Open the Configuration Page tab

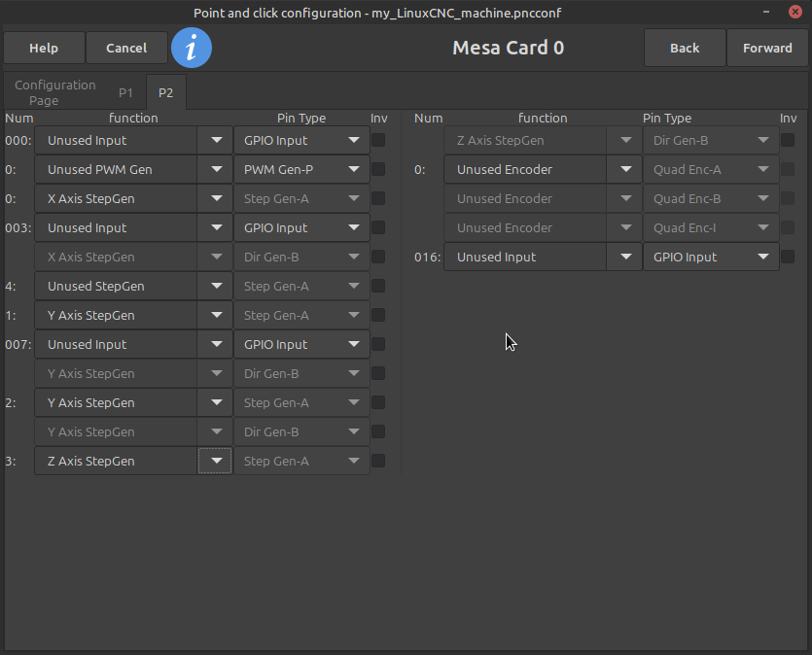(55, 93)
